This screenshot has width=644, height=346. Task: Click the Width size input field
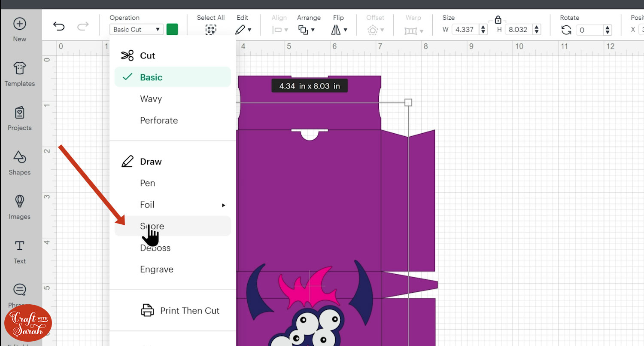(x=465, y=30)
